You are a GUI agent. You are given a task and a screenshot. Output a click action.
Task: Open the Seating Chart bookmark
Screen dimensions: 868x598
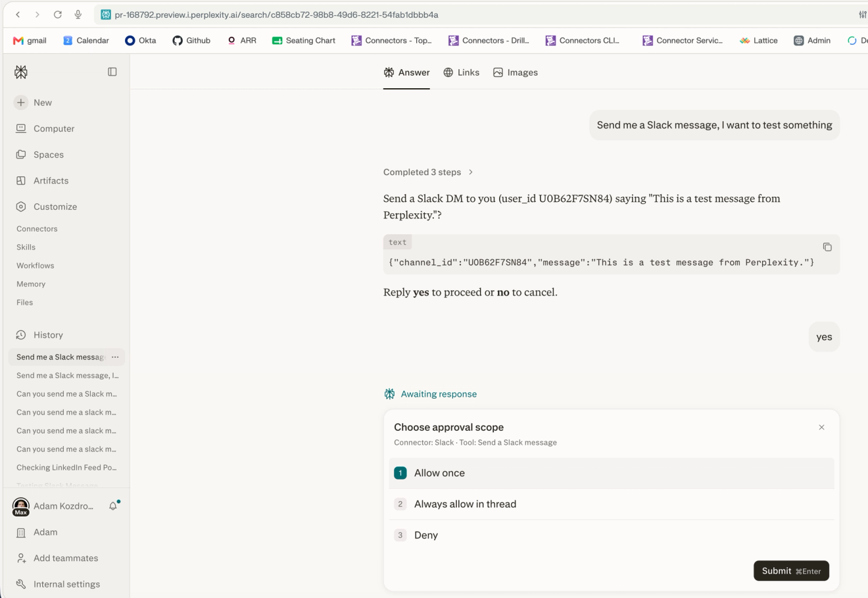[304, 40]
